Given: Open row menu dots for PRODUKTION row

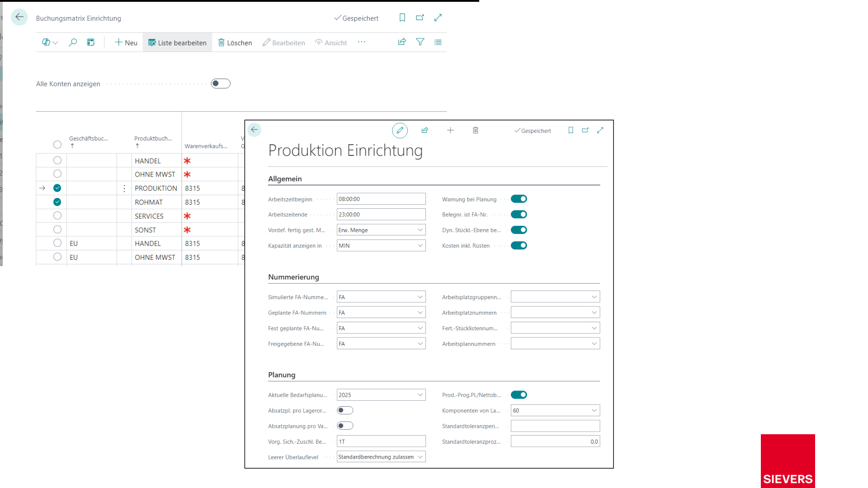Looking at the screenshot, I should coord(124,188).
